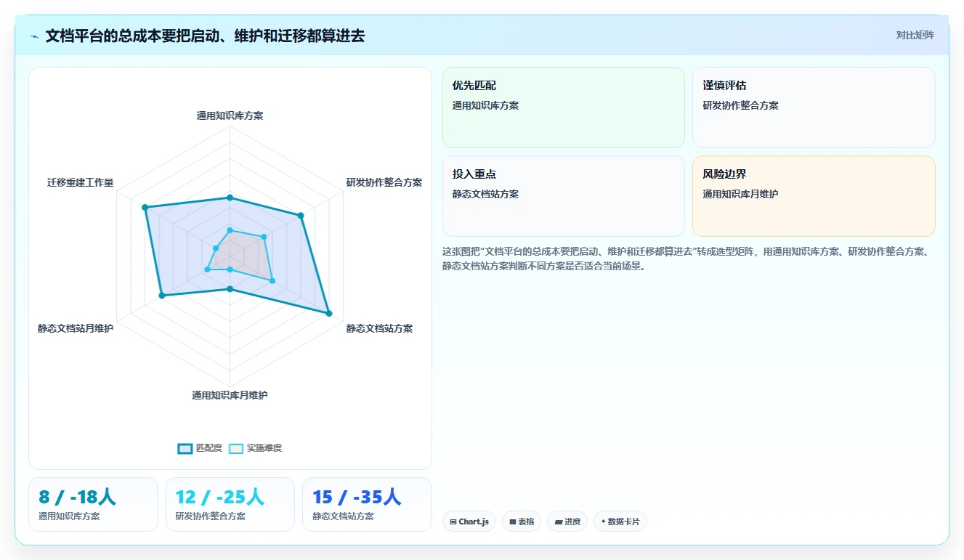Click the description paragraph starting 这张图把

(686, 259)
